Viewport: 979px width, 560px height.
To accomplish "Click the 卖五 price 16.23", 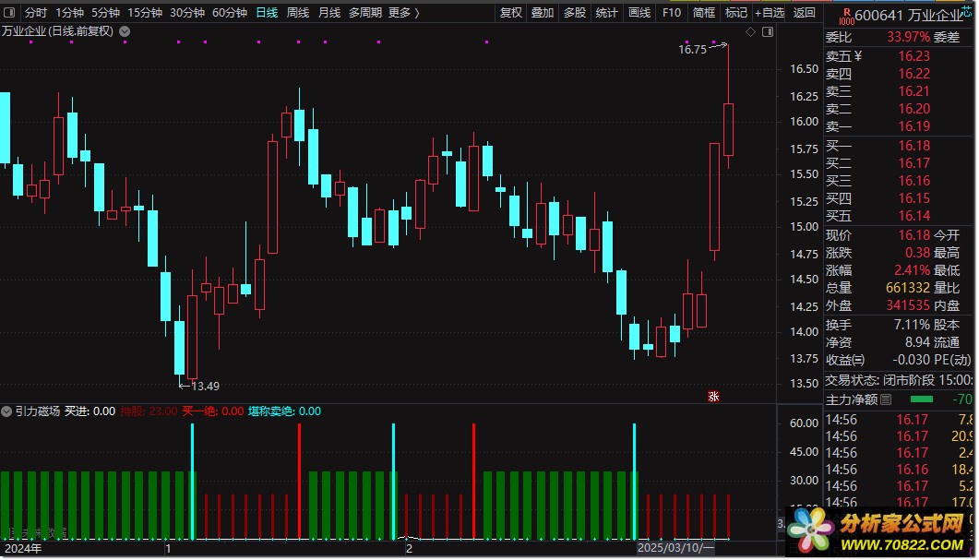I will click(x=914, y=56).
